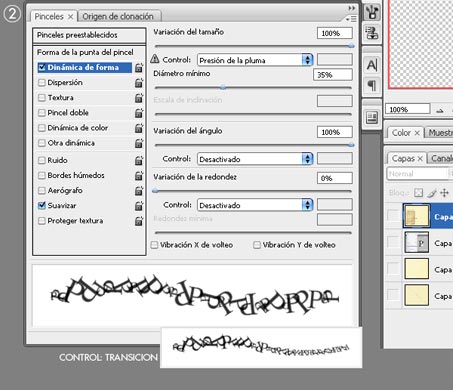Enable Vibración X de volteo checkbox
The height and width of the screenshot is (390, 453).
click(154, 245)
